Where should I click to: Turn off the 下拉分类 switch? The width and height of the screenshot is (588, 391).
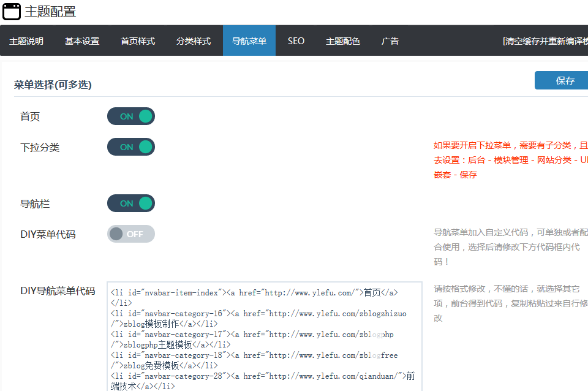pyautogui.click(x=131, y=147)
